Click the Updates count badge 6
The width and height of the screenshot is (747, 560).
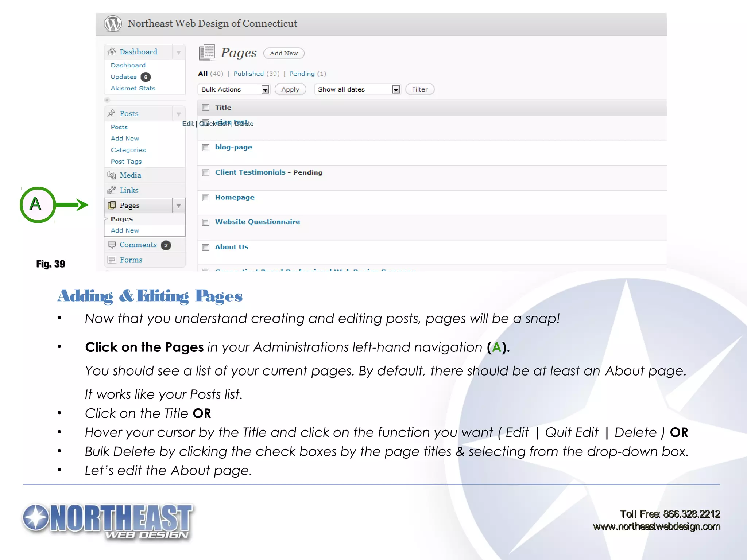(x=146, y=77)
